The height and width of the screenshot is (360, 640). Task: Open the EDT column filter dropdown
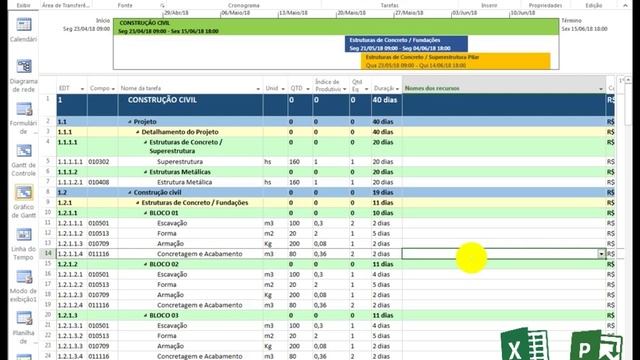coord(82,89)
